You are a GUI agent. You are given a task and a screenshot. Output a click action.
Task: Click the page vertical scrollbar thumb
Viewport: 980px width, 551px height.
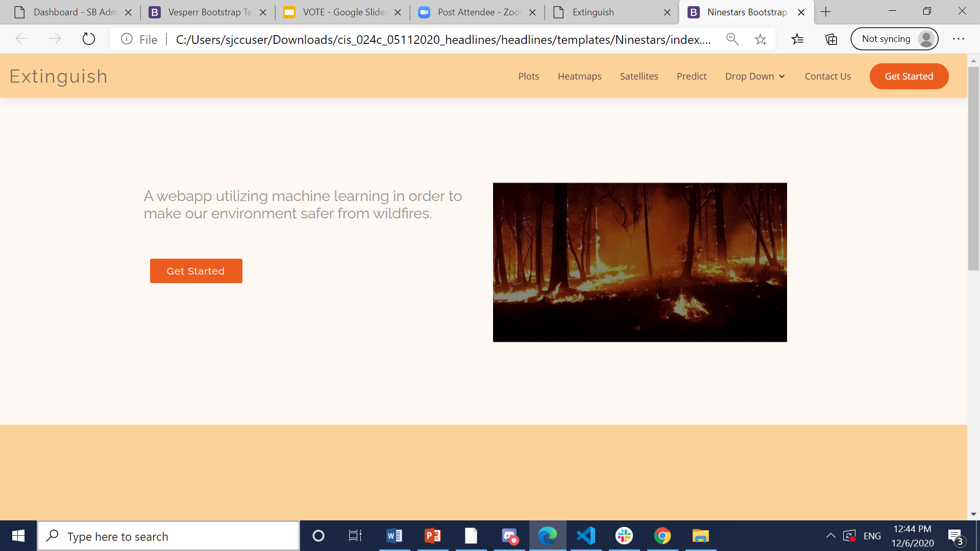point(973,168)
